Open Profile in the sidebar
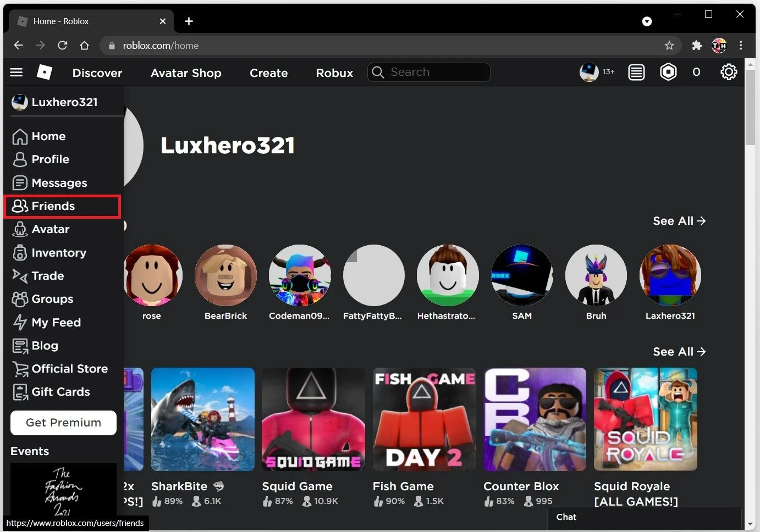Viewport: 760px width, 532px height. pyautogui.click(x=41, y=159)
